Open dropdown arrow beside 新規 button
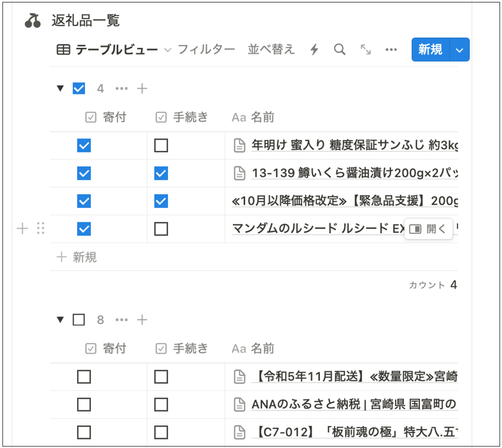Viewport: 502px width, 448px height. pos(460,49)
